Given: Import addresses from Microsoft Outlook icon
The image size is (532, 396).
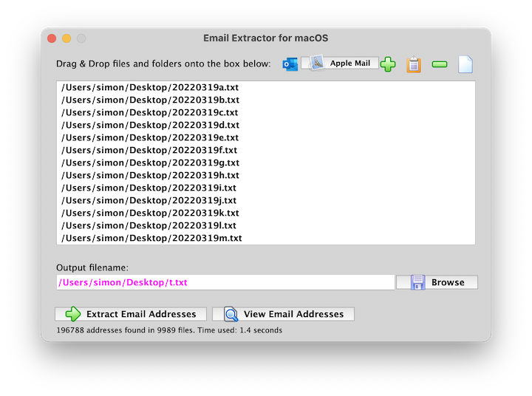Looking at the screenshot, I should [x=290, y=64].
